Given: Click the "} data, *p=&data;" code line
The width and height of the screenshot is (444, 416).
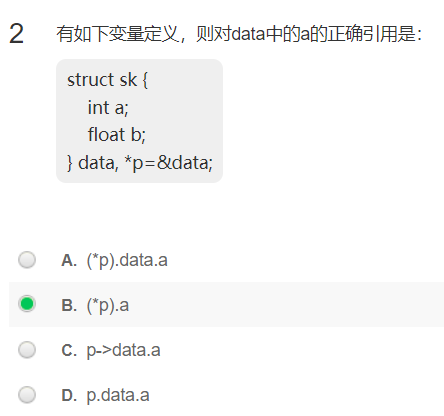Looking at the screenshot, I should [140, 163].
